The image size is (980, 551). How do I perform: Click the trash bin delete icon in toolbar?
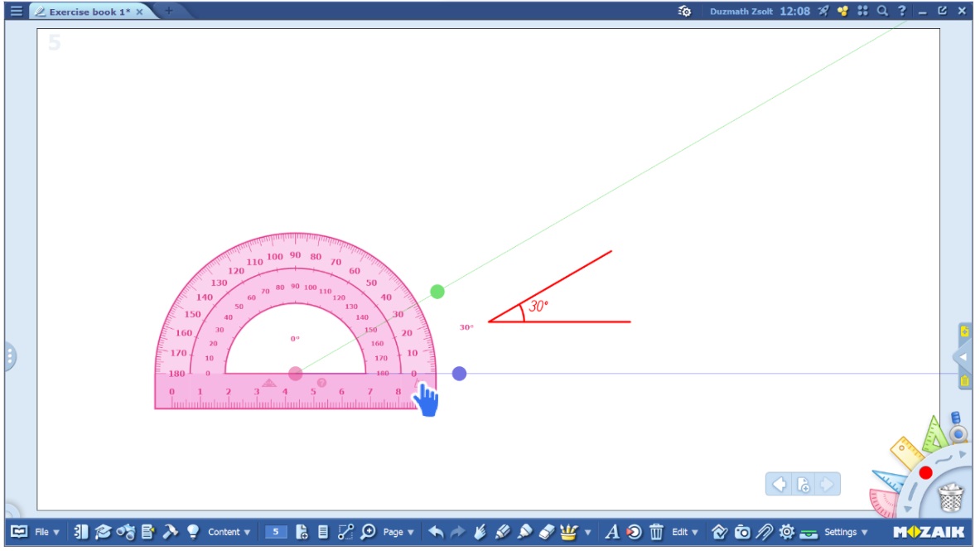[656, 532]
